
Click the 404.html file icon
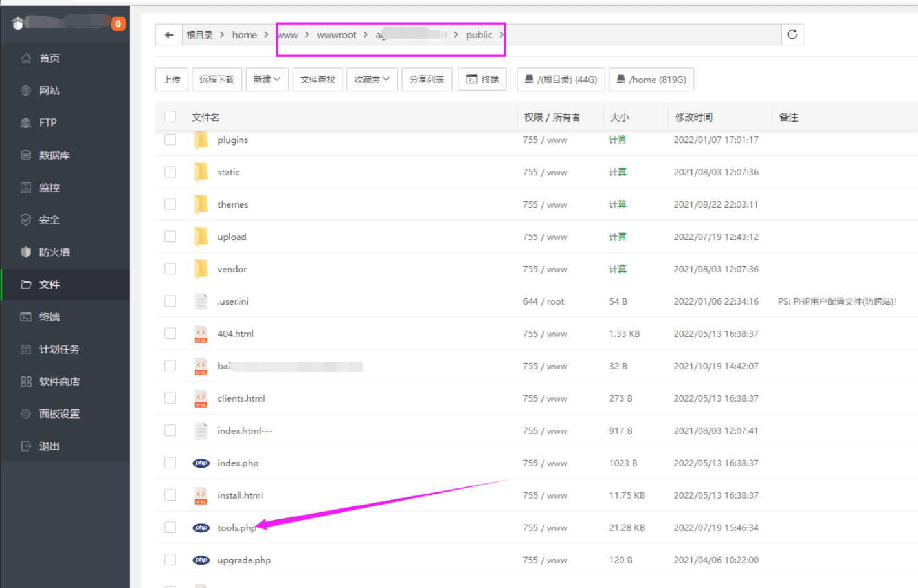201,334
